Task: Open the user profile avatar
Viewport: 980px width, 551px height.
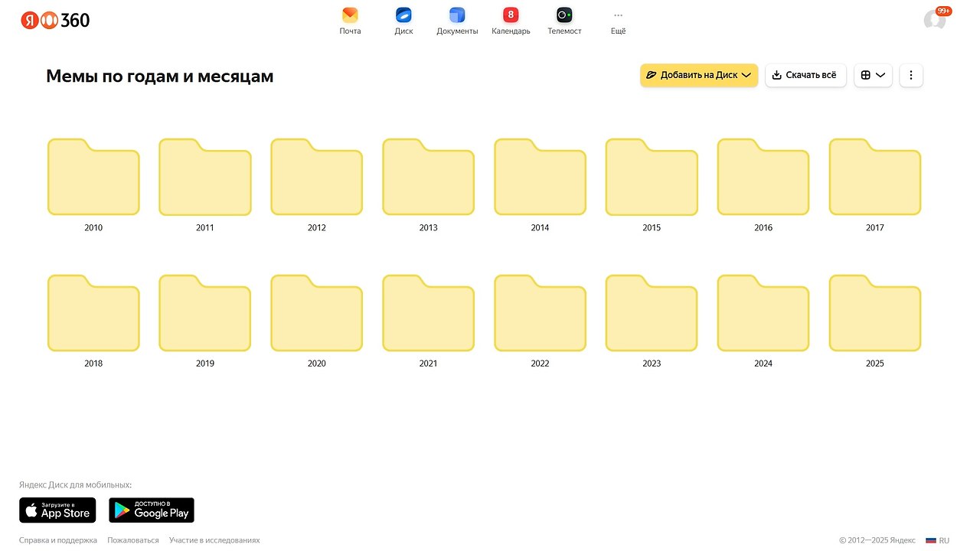Action: click(934, 20)
